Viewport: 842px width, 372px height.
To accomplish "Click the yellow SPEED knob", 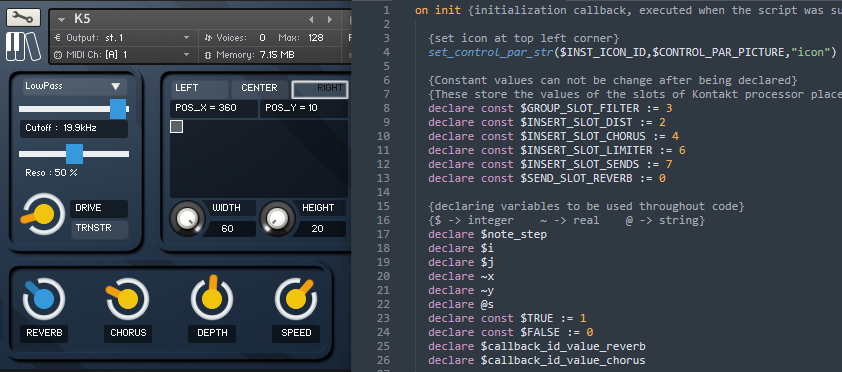I will click(x=296, y=299).
